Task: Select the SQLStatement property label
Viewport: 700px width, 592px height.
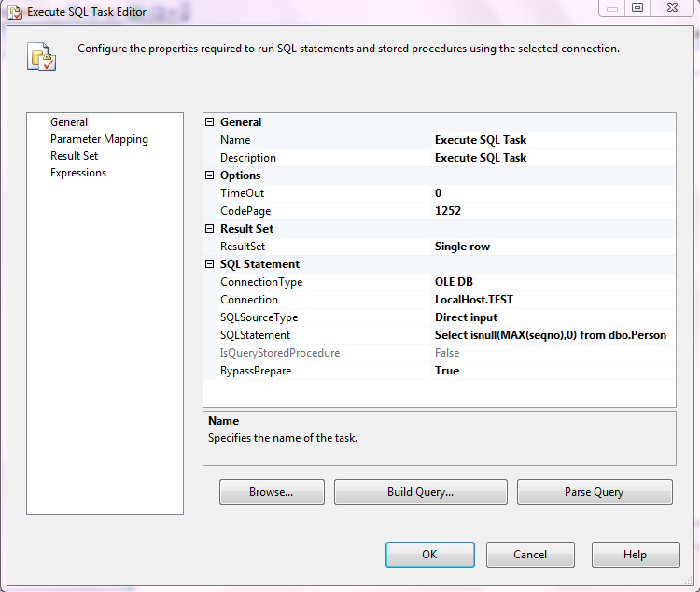Action: point(256,335)
